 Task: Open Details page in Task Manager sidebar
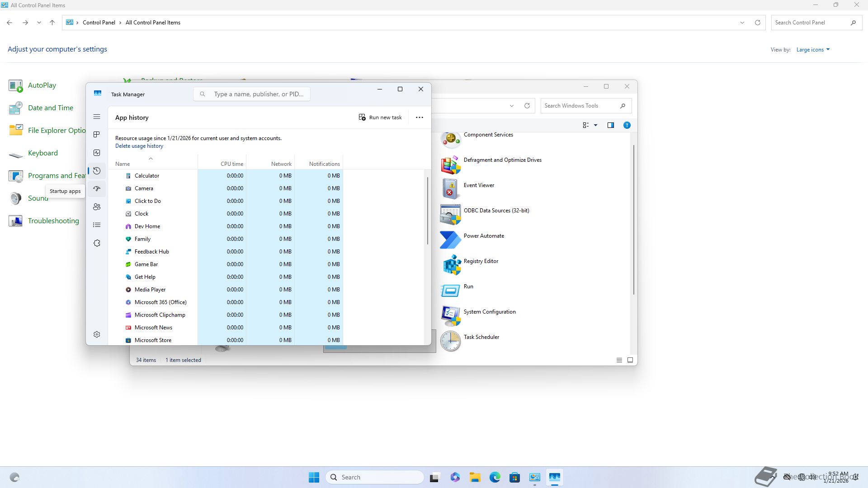[97, 225]
